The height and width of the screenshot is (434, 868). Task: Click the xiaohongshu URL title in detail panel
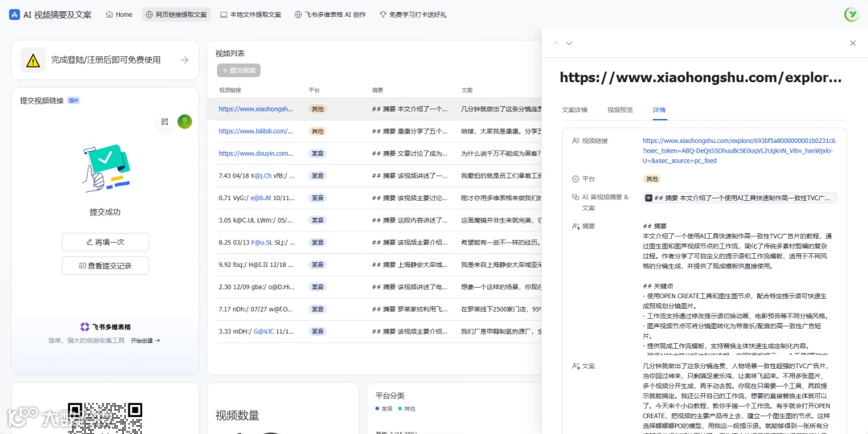coord(700,77)
